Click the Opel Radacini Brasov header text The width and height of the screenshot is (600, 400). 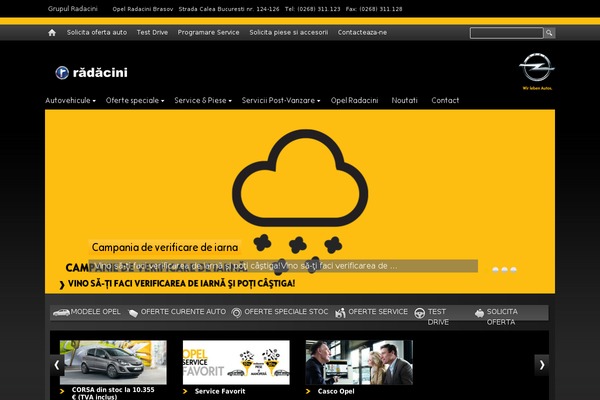[x=143, y=9]
